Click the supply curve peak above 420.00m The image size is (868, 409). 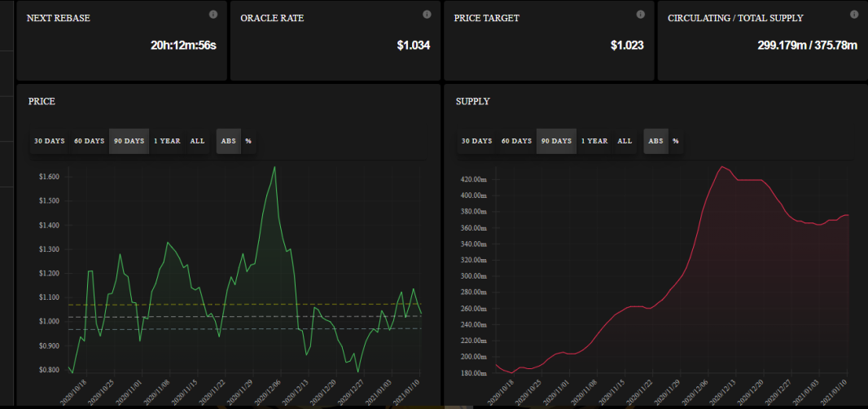(722, 166)
